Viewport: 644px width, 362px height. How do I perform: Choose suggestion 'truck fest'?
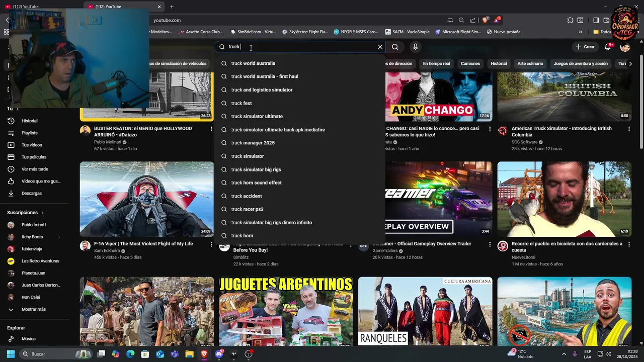click(299, 103)
